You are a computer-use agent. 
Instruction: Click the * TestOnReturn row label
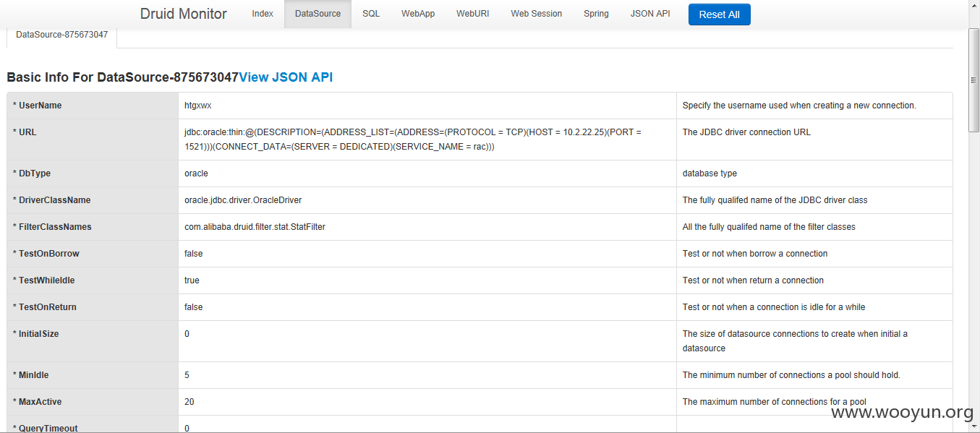[x=46, y=307]
